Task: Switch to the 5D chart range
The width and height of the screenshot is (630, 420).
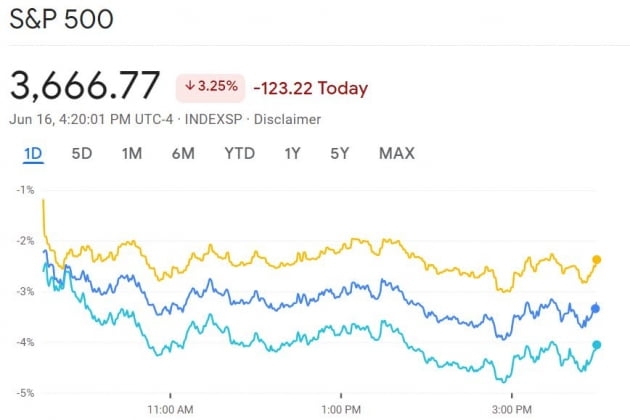Action: pos(82,154)
